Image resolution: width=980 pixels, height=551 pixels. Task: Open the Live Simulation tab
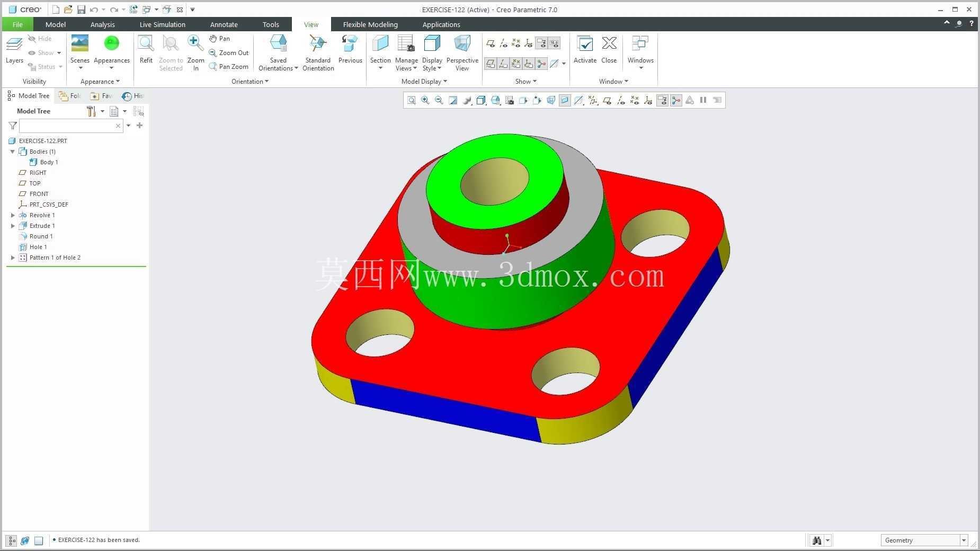(163, 24)
